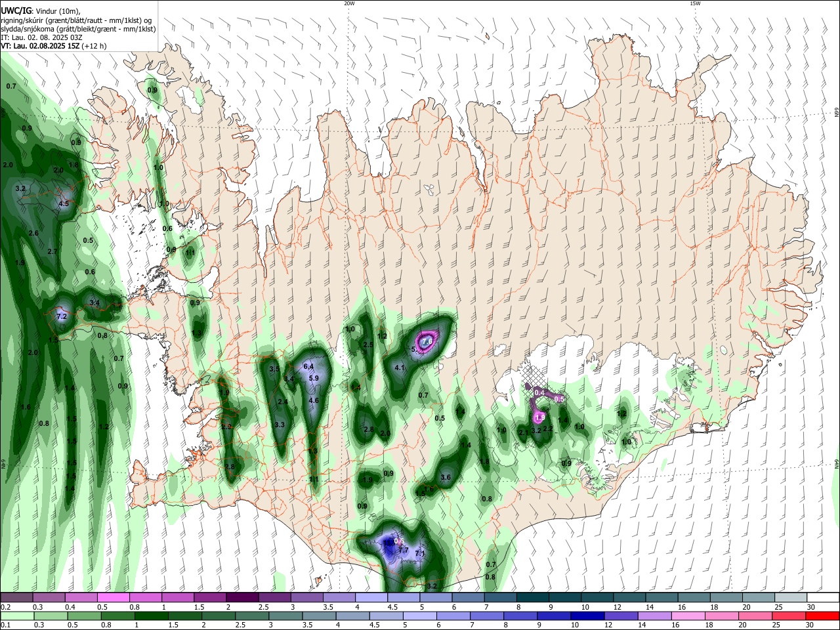
Task: Click the 20W longitude label
Action: pyautogui.click(x=349, y=3)
